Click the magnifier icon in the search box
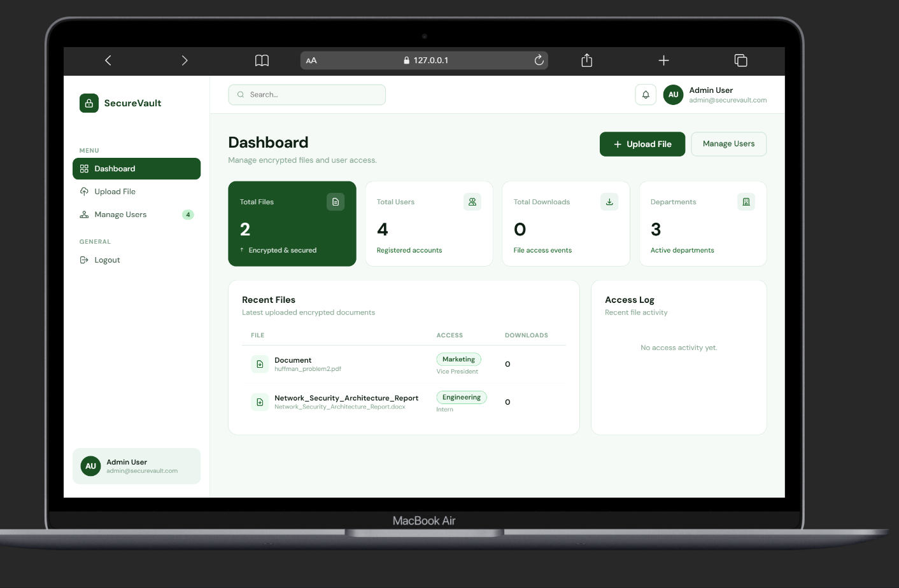 coord(241,95)
